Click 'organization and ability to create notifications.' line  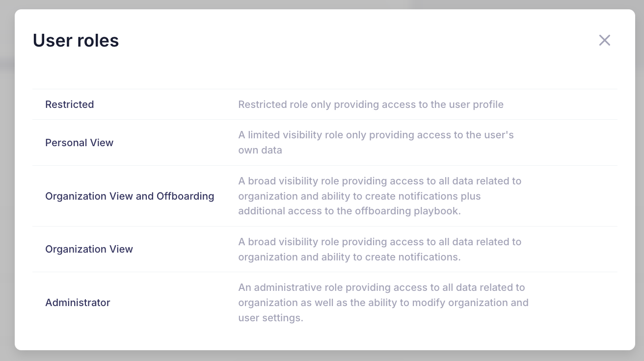349,257
